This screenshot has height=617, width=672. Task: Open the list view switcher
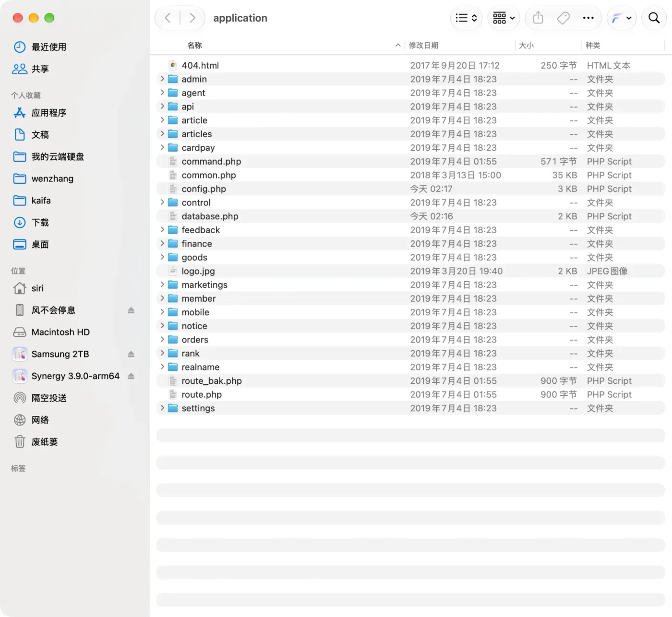pos(466,18)
